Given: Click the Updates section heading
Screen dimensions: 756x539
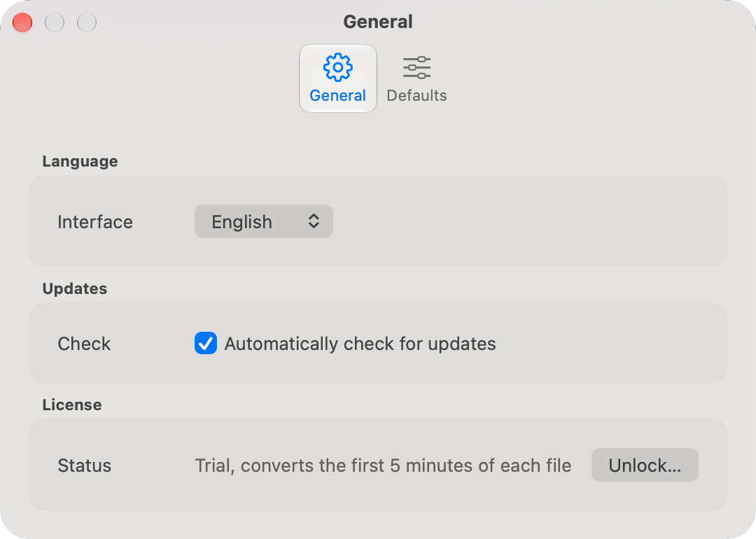Looking at the screenshot, I should (x=75, y=288).
